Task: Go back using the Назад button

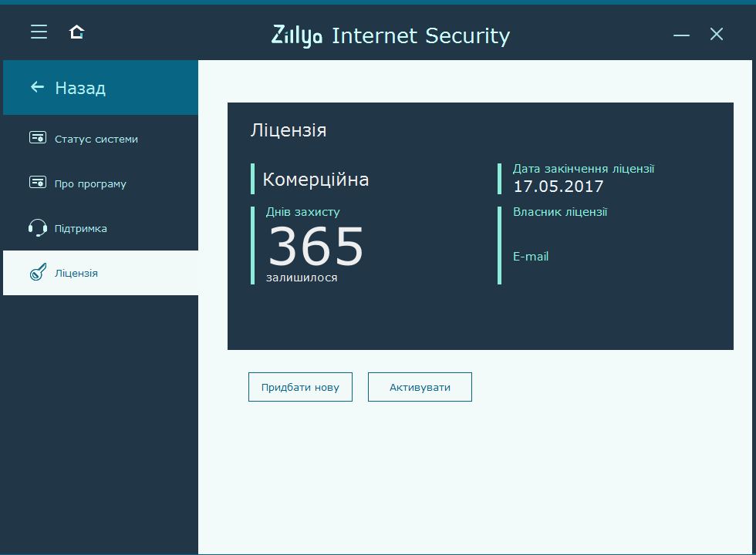Action: [x=101, y=88]
